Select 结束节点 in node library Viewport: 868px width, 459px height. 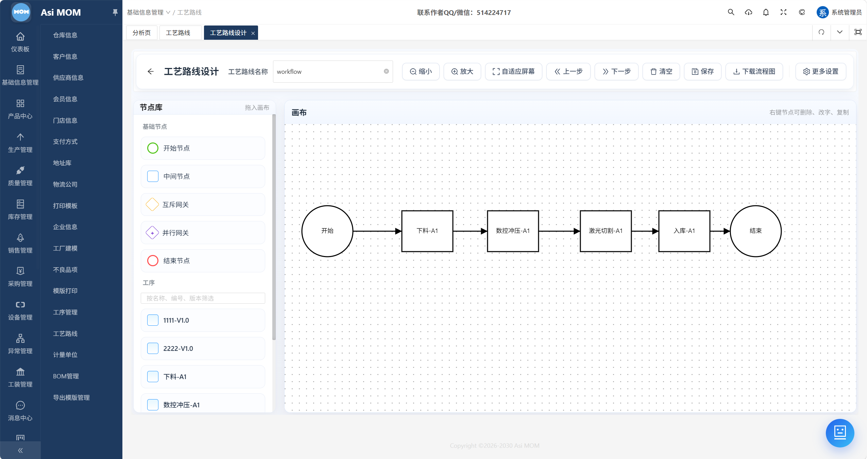click(203, 261)
